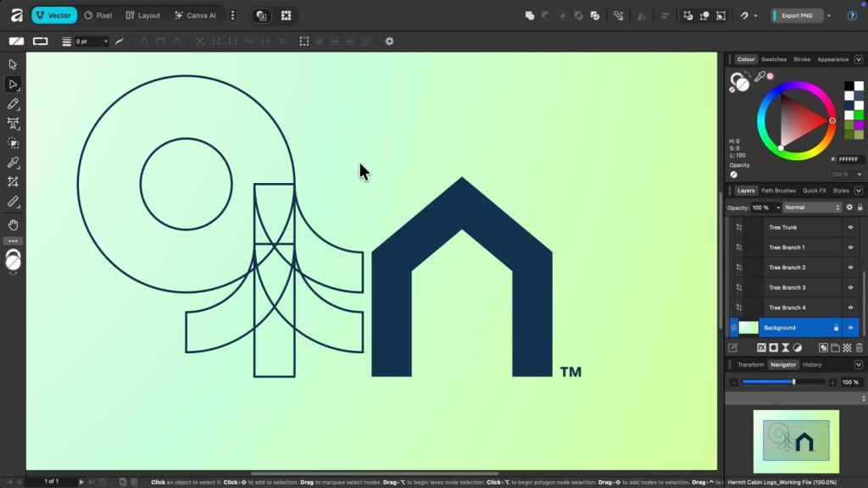Activate the Corner tool

pos(13,124)
